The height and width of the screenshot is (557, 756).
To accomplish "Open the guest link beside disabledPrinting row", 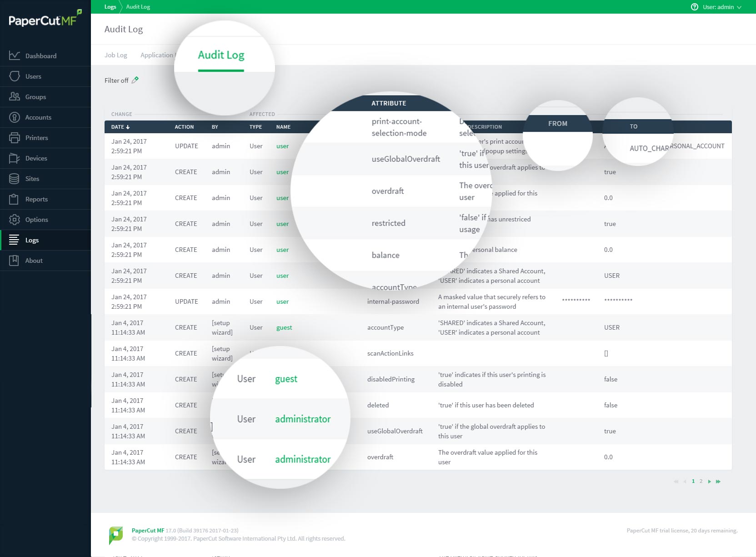I will 286,379.
